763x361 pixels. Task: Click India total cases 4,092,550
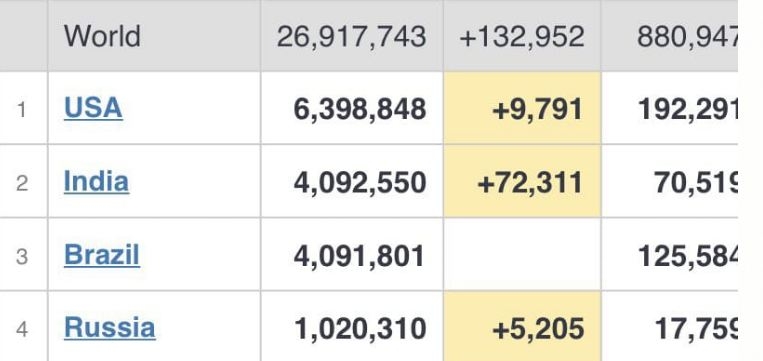pos(360,182)
